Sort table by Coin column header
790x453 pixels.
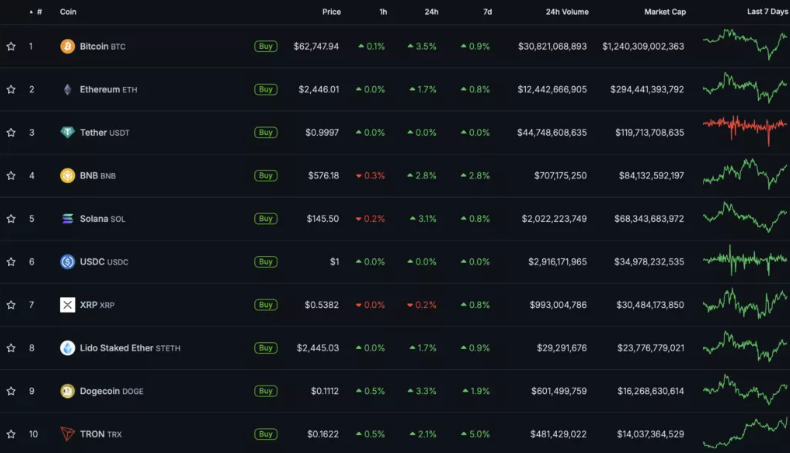pyautogui.click(x=68, y=12)
